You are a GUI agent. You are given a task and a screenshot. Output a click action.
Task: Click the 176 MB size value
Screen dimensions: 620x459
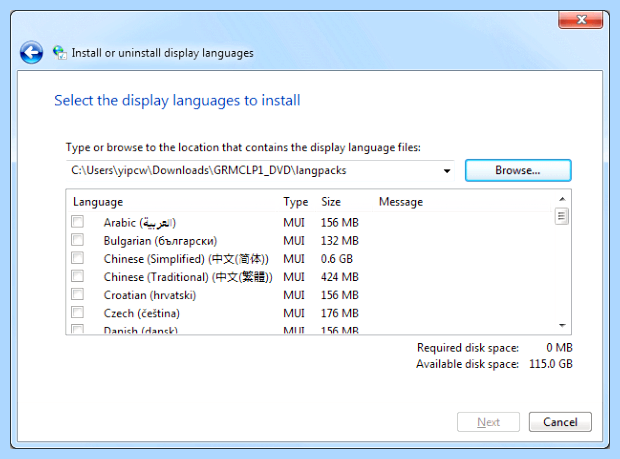pos(340,313)
